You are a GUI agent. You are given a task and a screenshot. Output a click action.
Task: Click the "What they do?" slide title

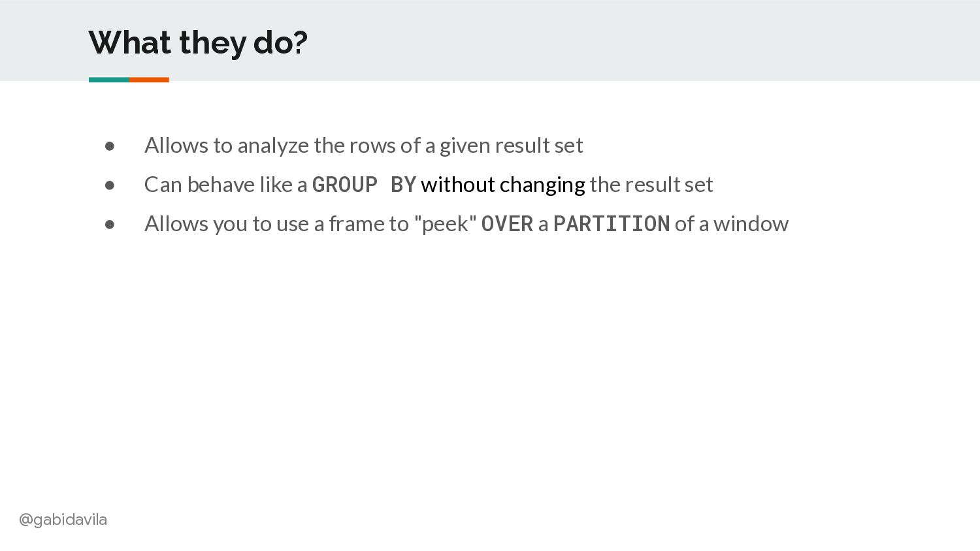pos(198,43)
